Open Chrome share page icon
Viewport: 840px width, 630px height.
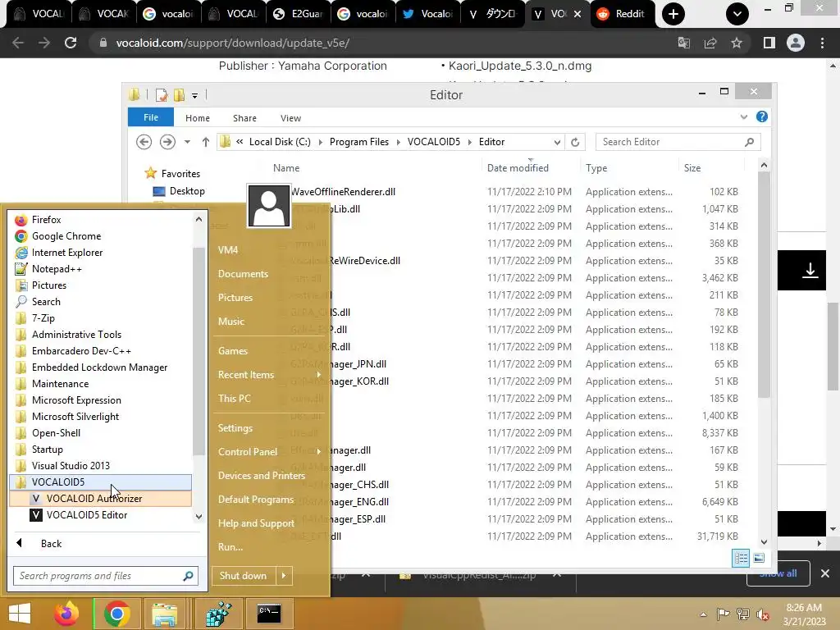[710, 43]
